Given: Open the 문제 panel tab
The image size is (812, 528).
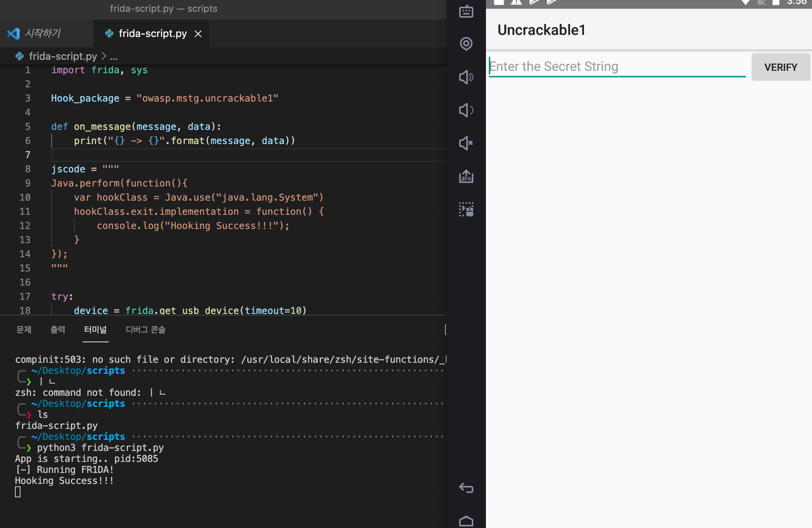Looking at the screenshot, I should (x=24, y=330).
